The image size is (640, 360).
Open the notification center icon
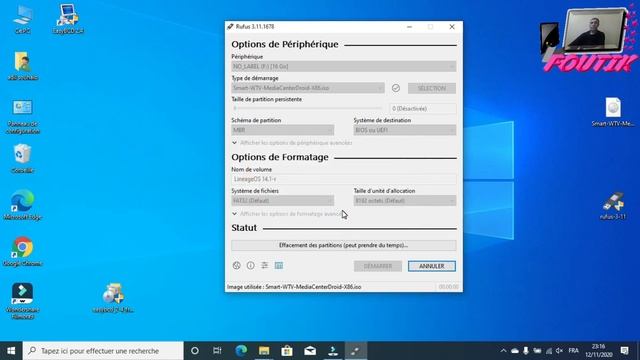click(x=624, y=351)
